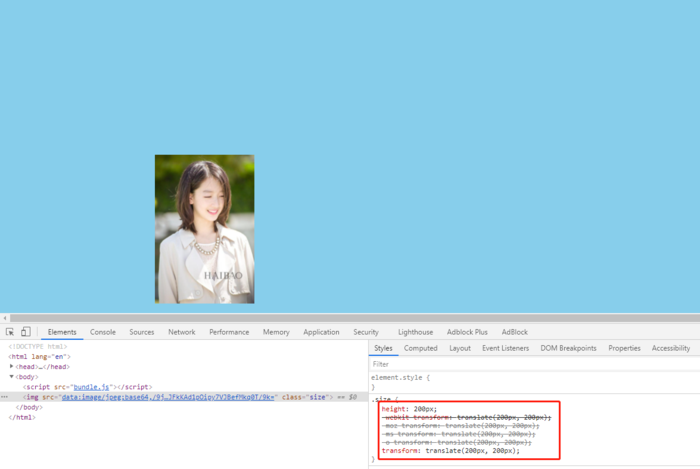Open the img node actions ellipsis
Viewport: 700px width, 469px height.
pyautogui.click(x=4, y=397)
